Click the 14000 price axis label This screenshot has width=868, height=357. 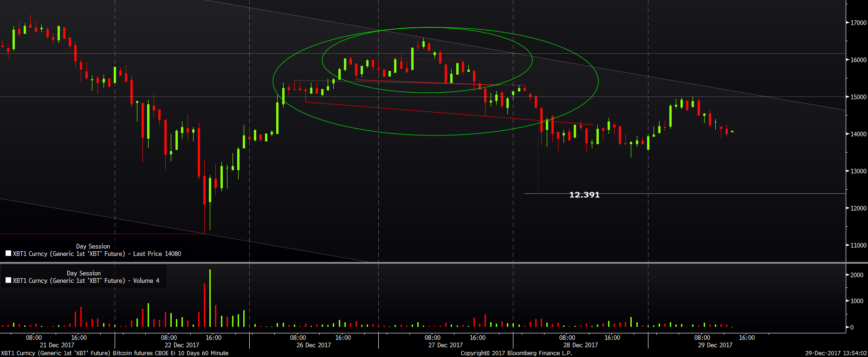858,134
